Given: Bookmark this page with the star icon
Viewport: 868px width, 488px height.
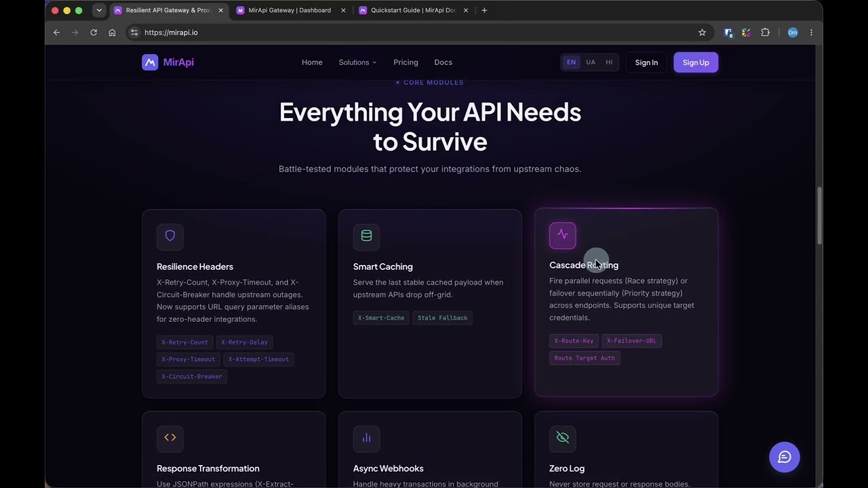Looking at the screenshot, I should coord(702,33).
